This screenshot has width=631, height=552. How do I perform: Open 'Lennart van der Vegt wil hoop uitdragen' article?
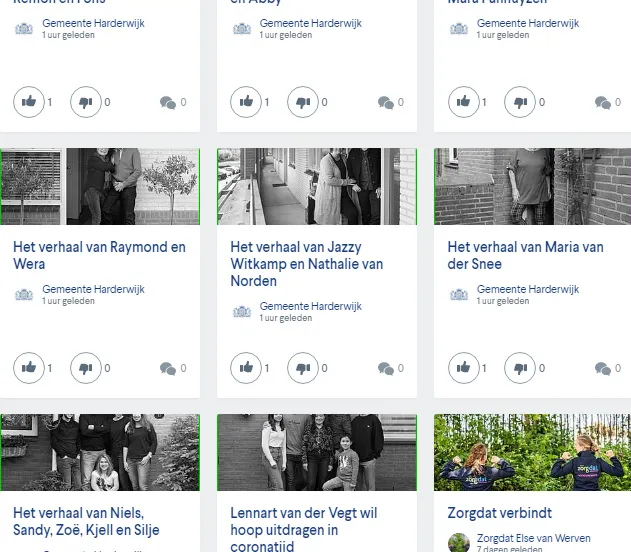pos(304,529)
